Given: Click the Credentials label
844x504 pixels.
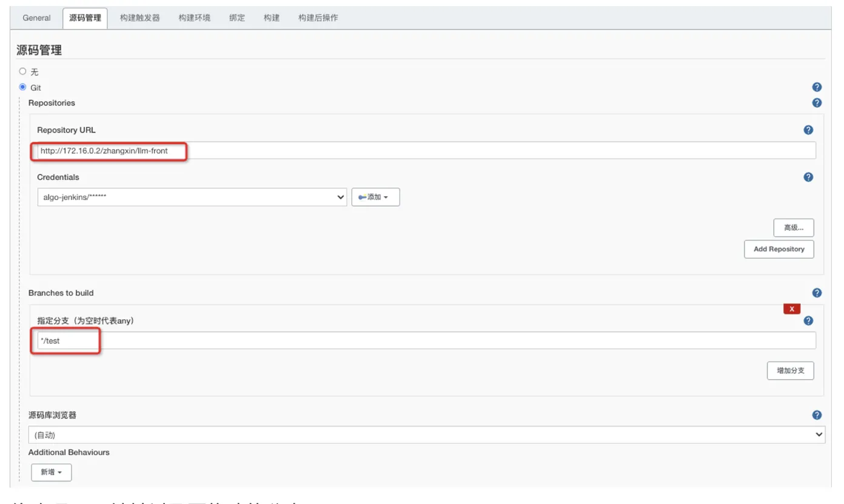Looking at the screenshot, I should [58, 177].
